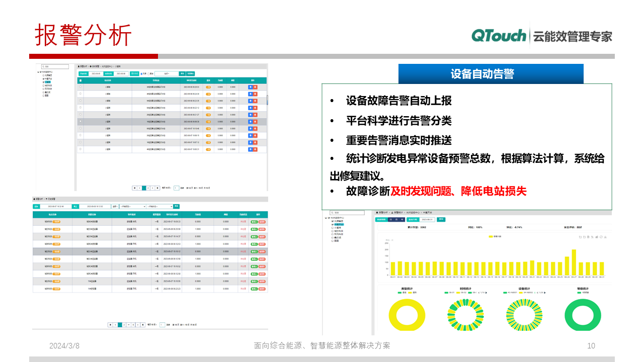Open the --所有状态-- dropdown in history alarms
The image size is (644, 362).
159,207
